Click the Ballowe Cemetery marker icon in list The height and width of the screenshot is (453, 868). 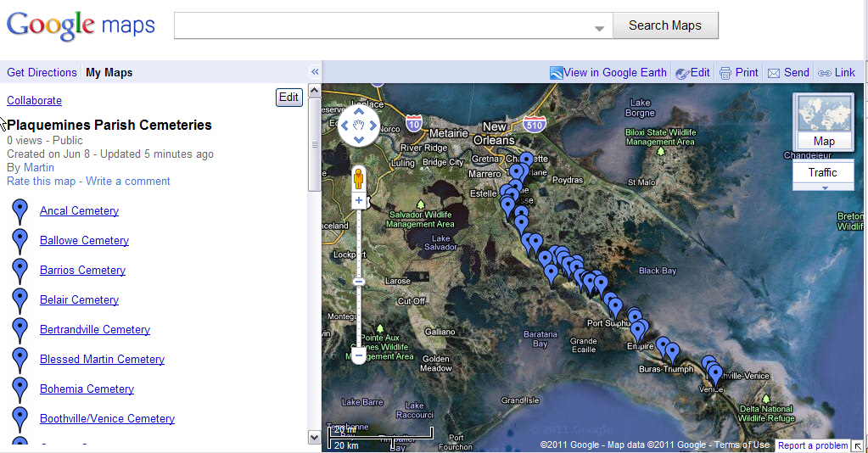[20, 242]
